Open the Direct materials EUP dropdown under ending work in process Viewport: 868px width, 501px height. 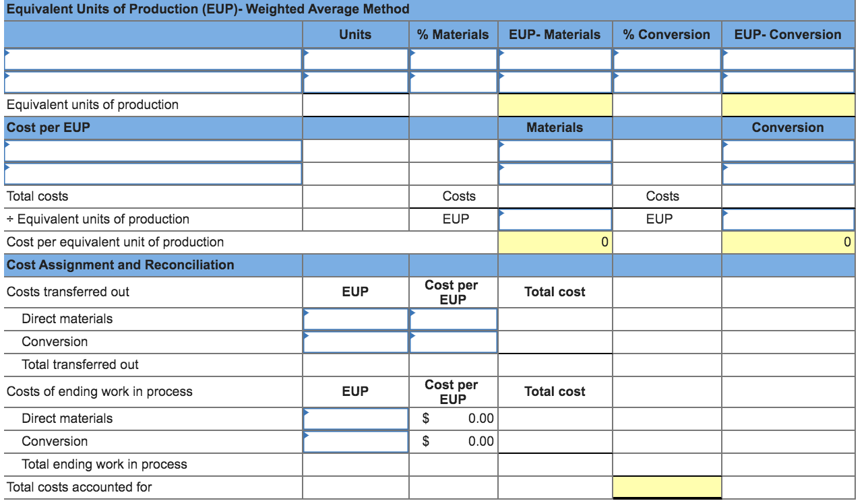(355, 417)
